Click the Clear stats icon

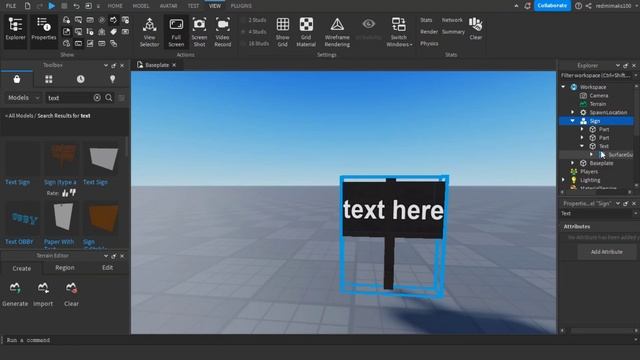(x=476, y=29)
